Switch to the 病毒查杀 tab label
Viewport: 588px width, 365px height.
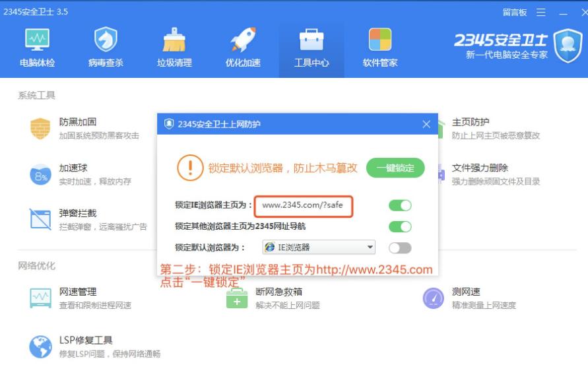(x=106, y=63)
